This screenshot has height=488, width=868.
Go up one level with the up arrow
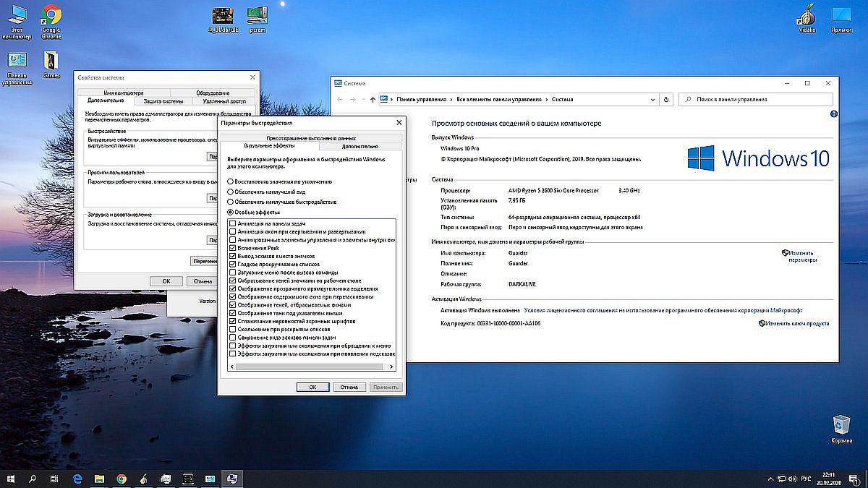coord(373,99)
